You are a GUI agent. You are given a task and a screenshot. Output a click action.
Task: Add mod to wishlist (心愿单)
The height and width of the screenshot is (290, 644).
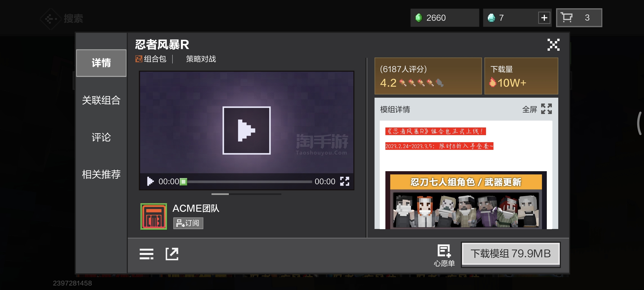pos(444,255)
